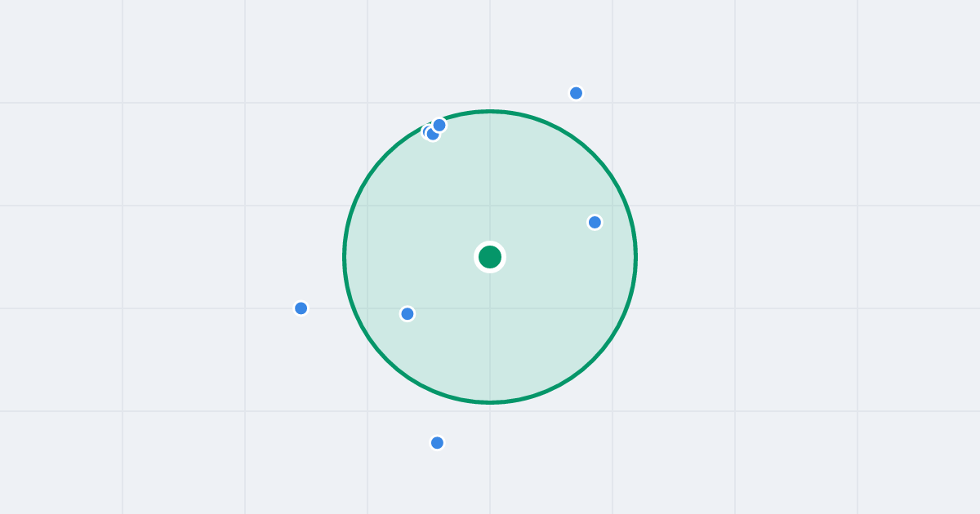Viewport: 980px width, 514px height.
Task: Select the topmost dot in the clustered blue markers
Action: point(439,125)
